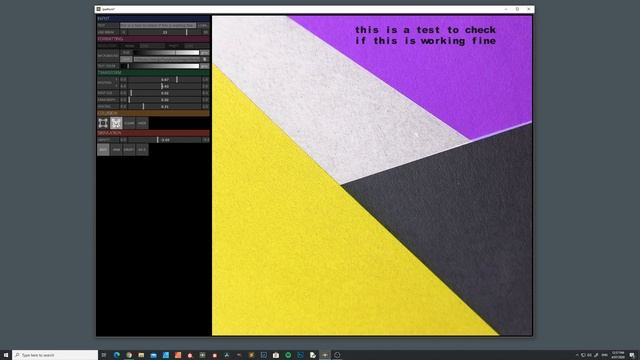Click the red Simulation section header

click(153, 133)
